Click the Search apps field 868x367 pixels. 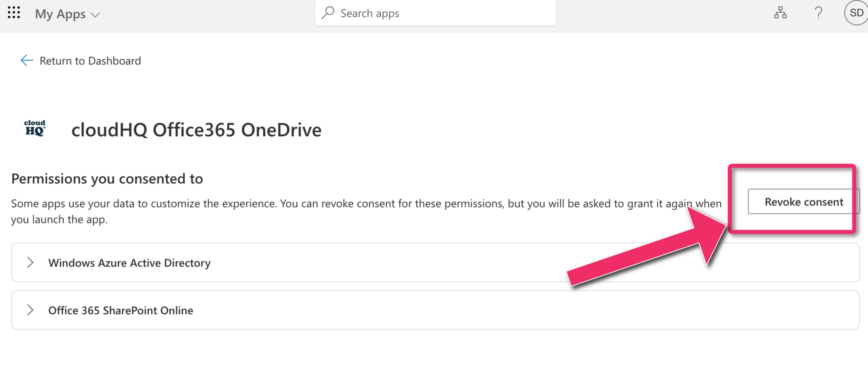(x=435, y=13)
